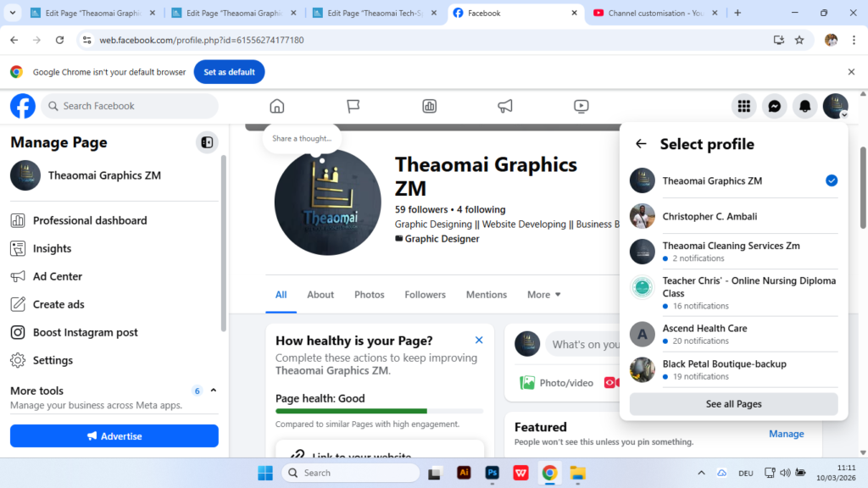Open the Ads megaphone icon
Viewport: 868px width, 488px height.
click(x=505, y=106)
